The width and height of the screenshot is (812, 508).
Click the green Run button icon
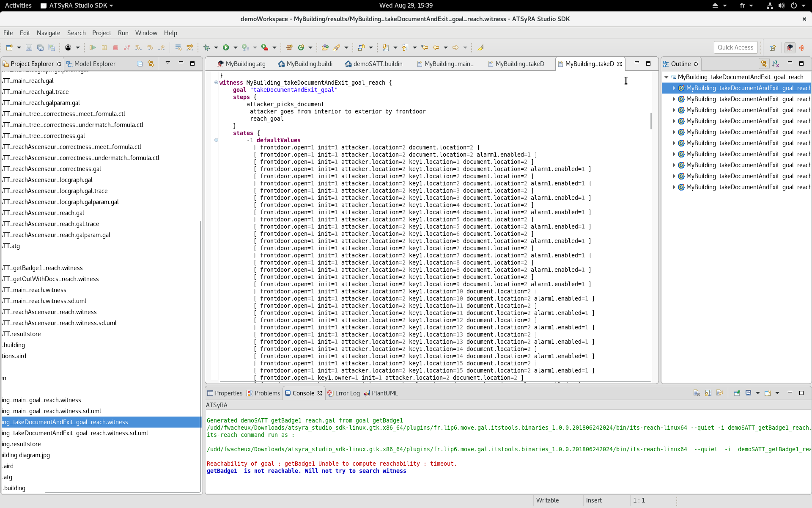click(226, 48)
